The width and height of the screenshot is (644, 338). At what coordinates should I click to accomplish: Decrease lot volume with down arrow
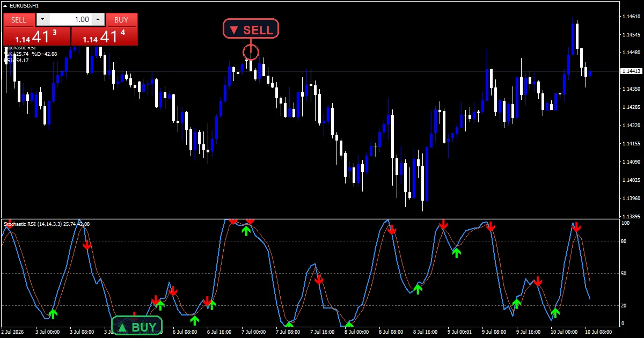[x=42, y=20]
